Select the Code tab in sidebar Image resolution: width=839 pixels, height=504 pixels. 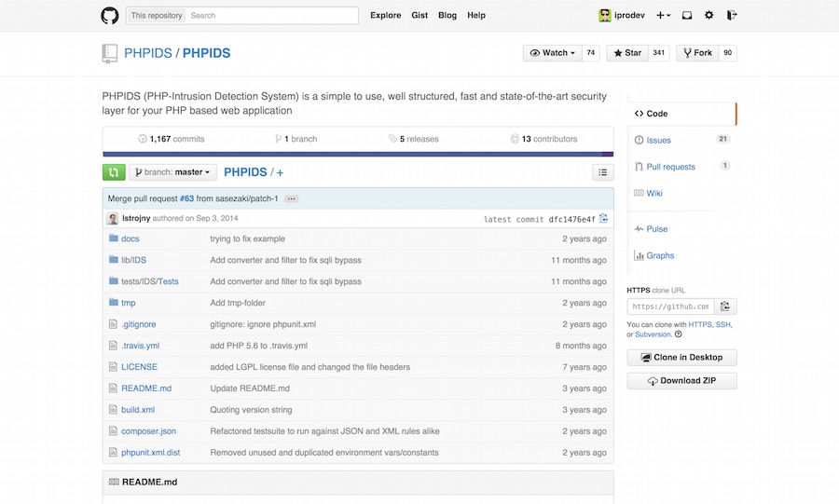click(x=681, y=114)
